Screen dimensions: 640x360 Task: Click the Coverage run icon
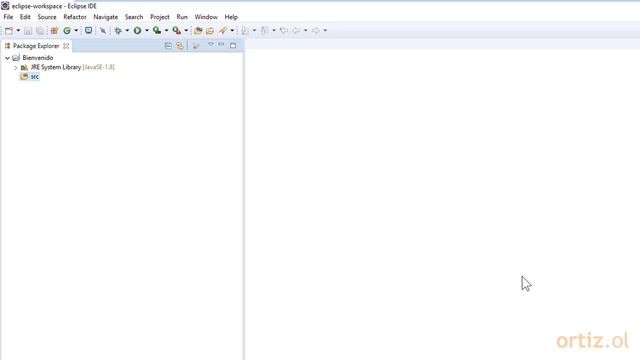click(157, 31)
